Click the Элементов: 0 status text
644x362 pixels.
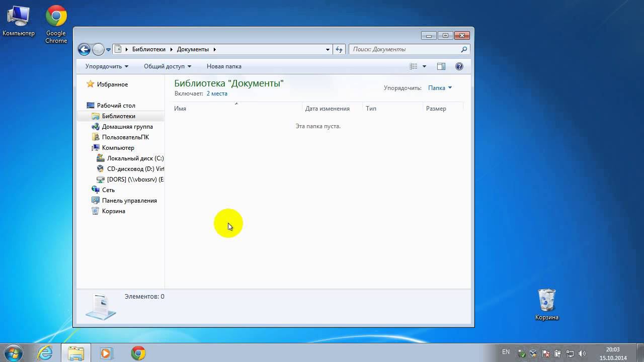[144, 297]
